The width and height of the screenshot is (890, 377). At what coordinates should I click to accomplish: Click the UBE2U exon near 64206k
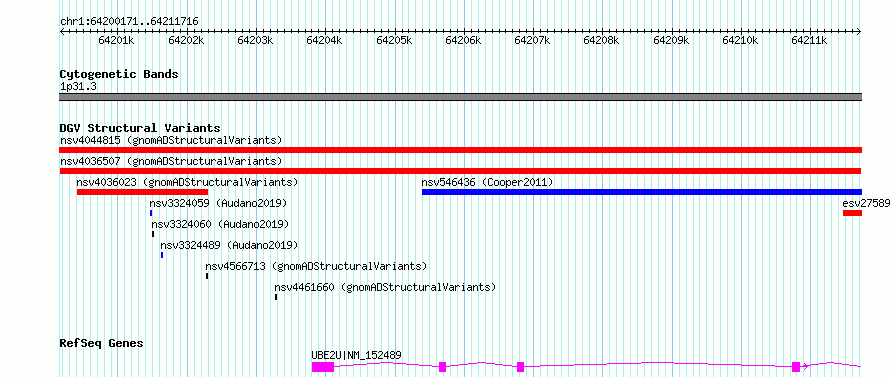pos(442,367)
